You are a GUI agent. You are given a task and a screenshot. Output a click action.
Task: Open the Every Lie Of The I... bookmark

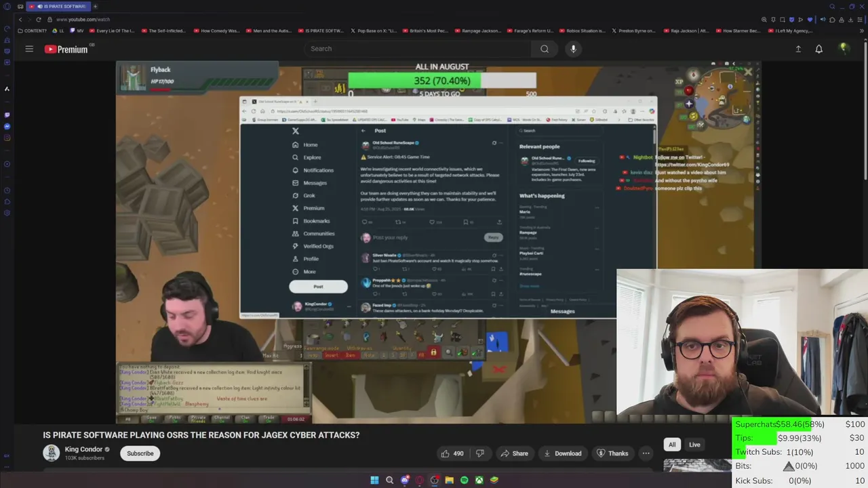[112, 30]
